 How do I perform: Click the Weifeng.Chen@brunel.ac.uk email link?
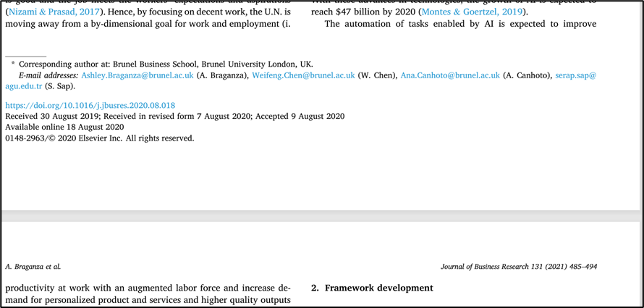[302, 75]
